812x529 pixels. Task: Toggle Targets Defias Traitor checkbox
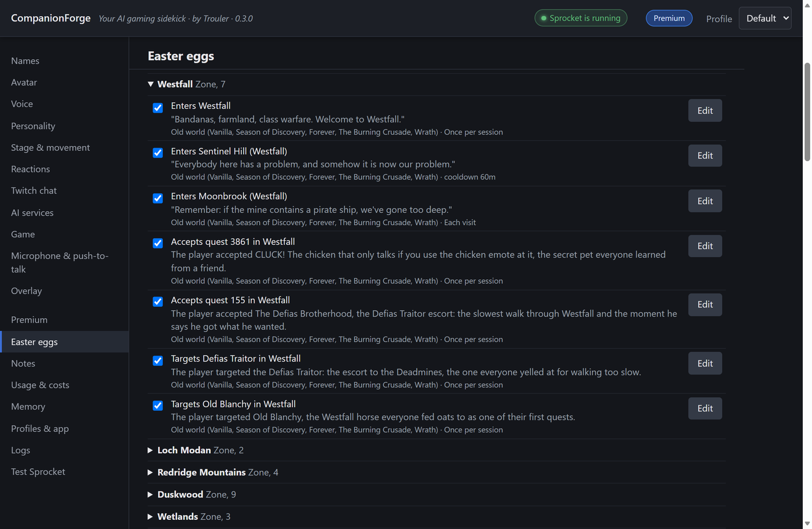158,360
